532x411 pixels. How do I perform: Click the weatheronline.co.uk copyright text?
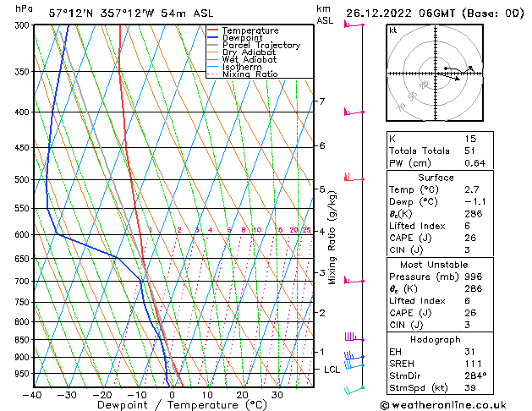tap(443, 405)
